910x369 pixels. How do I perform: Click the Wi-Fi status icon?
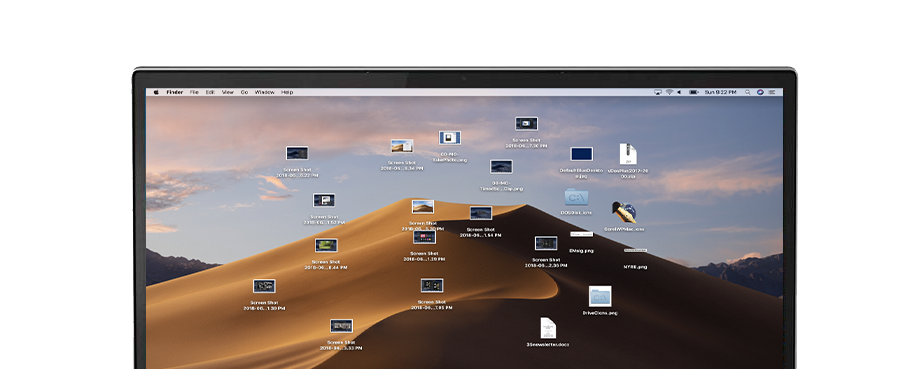click(x=669, y=92)
